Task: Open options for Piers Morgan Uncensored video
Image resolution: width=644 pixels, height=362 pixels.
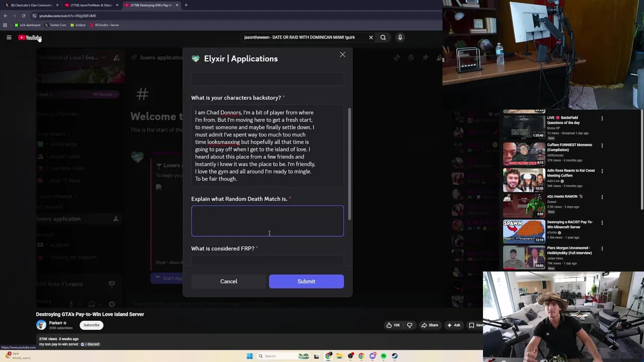Action: pyautogui.click(x=602, y=248)
